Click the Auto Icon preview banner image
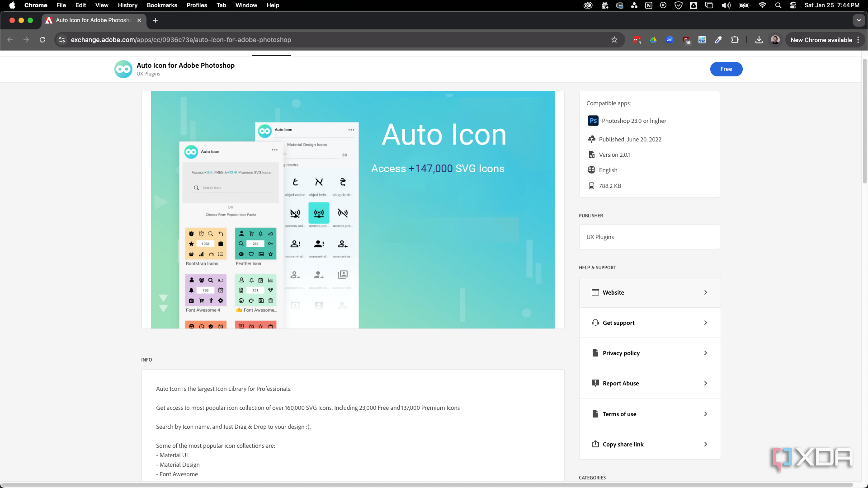868x488 pixels. (x=353, y=210)
